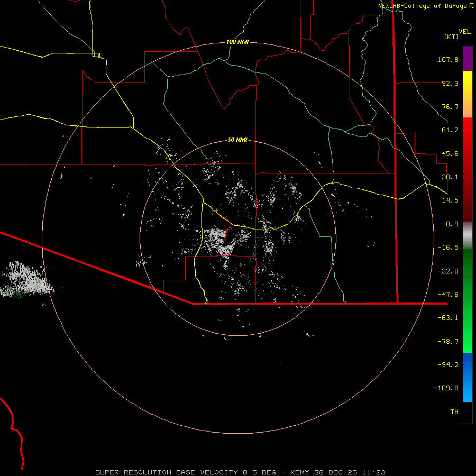Select the -94.2 legend value
Viewport: 476px width, 476px height.
point(448,365)
